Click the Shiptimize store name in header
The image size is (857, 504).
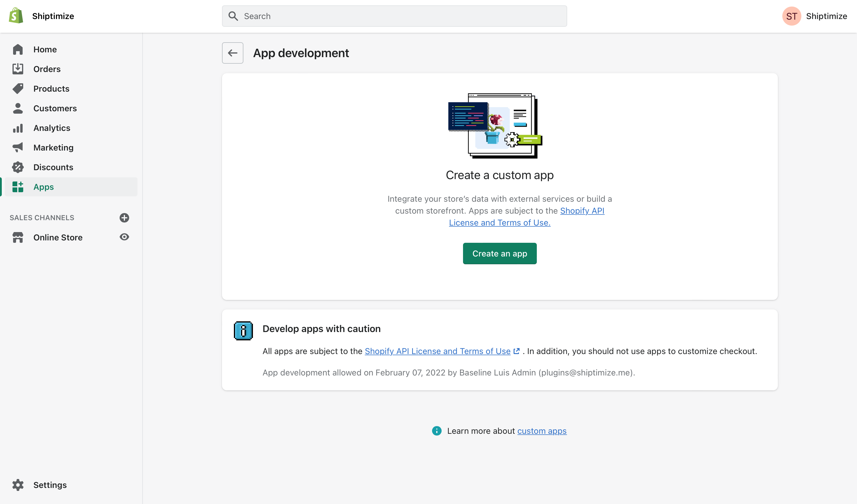tap(53, 16)
